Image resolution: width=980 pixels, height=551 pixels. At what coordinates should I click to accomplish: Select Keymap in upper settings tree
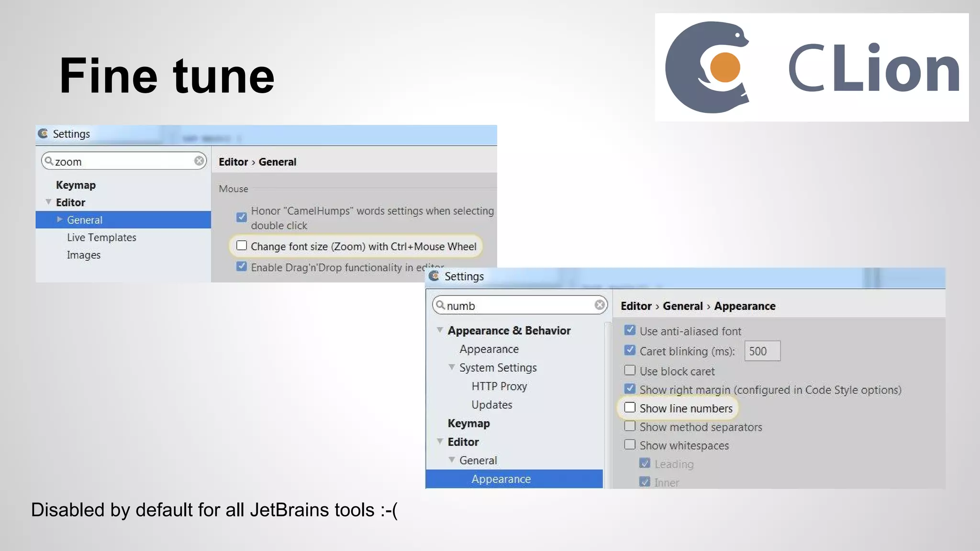tap(76, 185)
